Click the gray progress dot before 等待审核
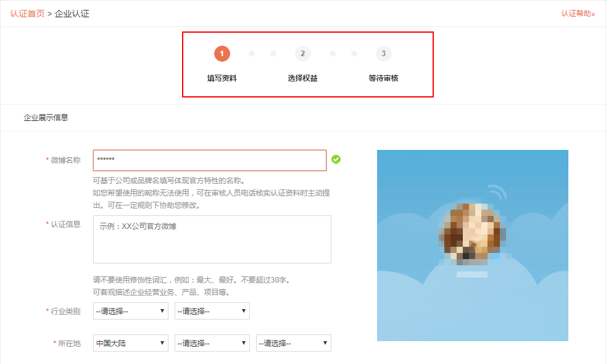Screen dimensions: 606x364 pos(353,54)
